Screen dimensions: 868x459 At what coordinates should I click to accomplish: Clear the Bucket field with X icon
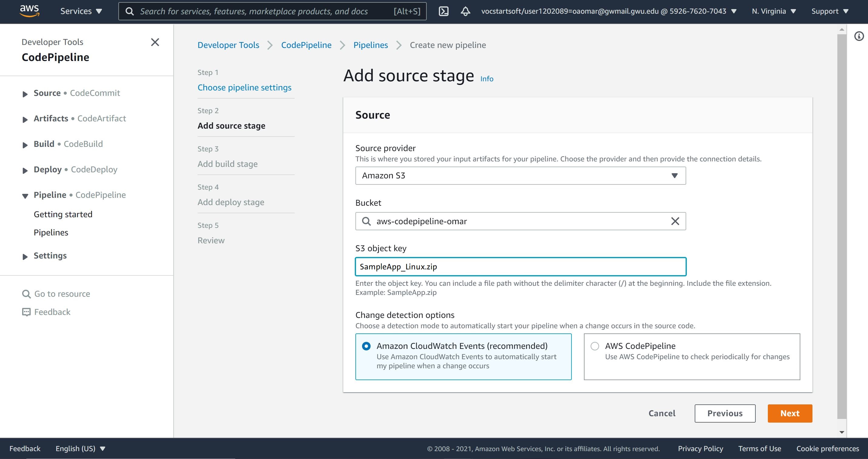[675, 221]
